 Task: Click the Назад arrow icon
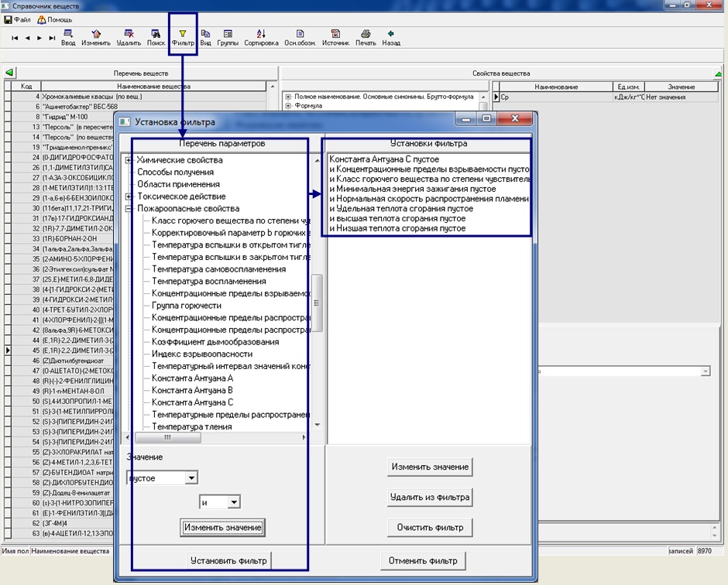click(x=391, y=35)
